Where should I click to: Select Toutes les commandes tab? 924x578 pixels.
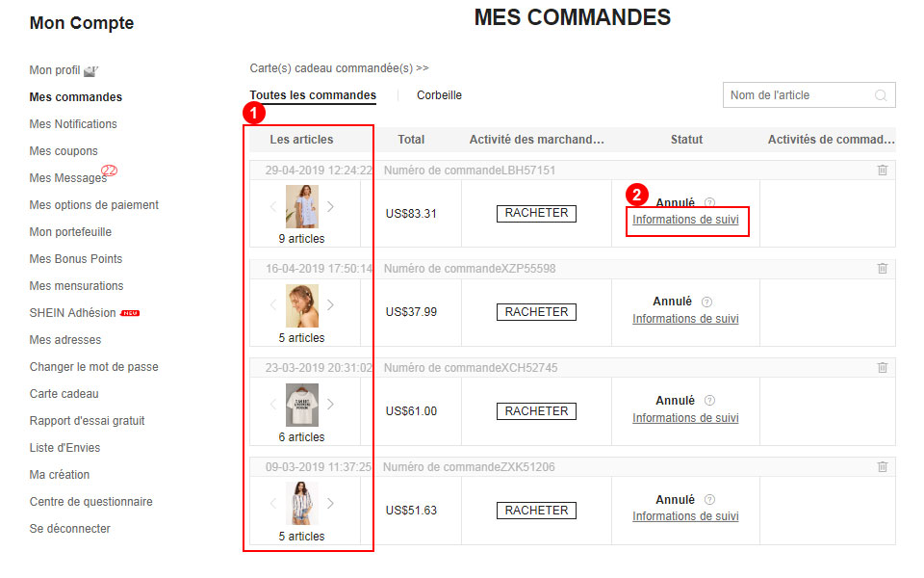coord(313,95)
